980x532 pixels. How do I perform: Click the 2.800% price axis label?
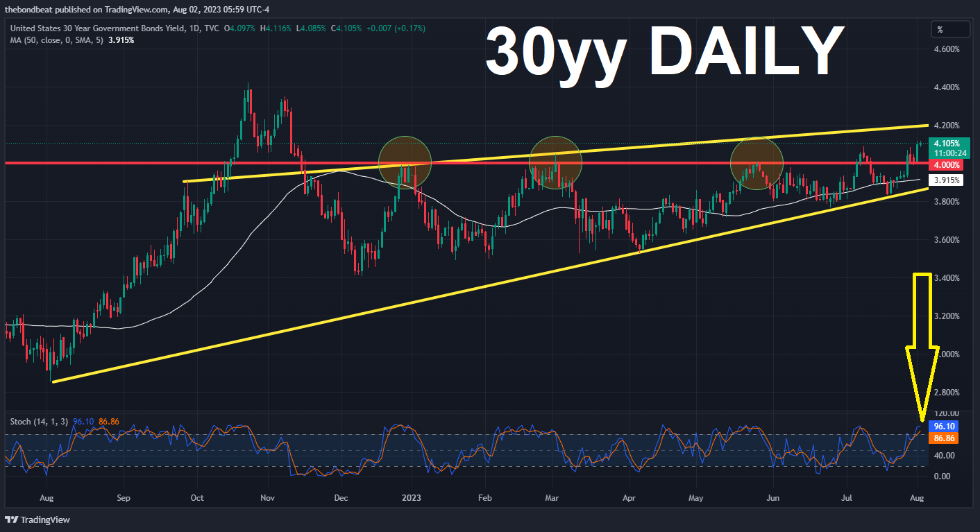coord(947,393)
